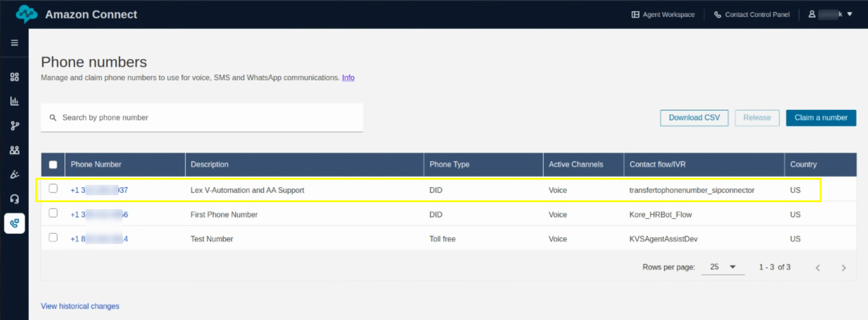Open the users sidebar icon
The width and height of the screenshot is (868, 320).
tap(15, 150)
